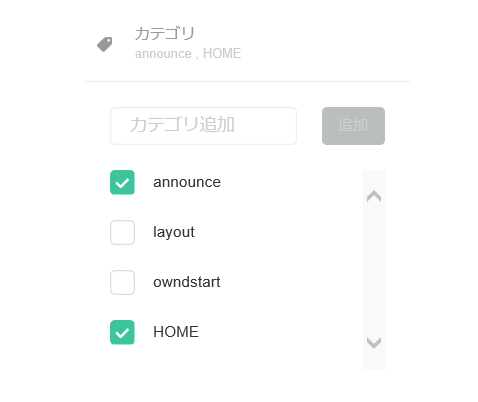478x402 pixels.
Task: Enable the owndstart category checkbox
Action: 122,282
